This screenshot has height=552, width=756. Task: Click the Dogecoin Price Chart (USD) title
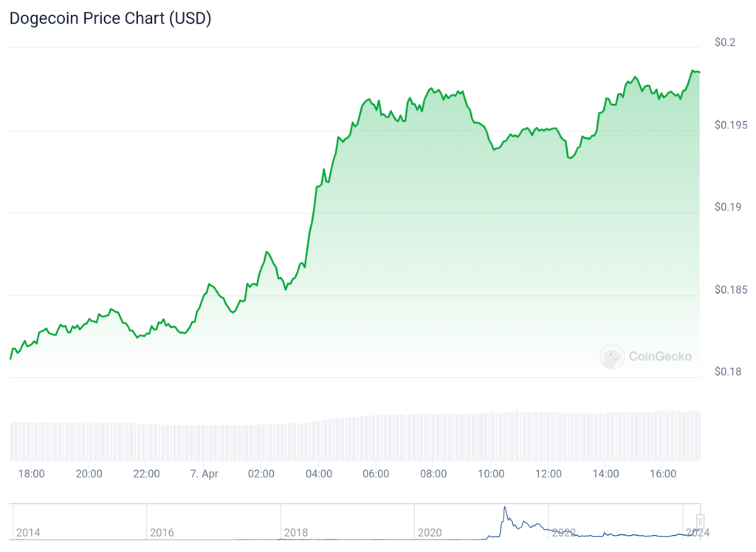(110, 19)
